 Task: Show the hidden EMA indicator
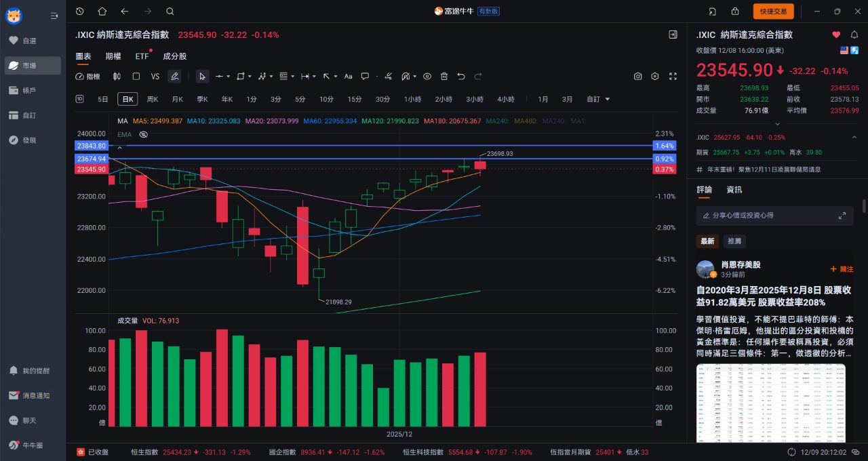[144, 134]
